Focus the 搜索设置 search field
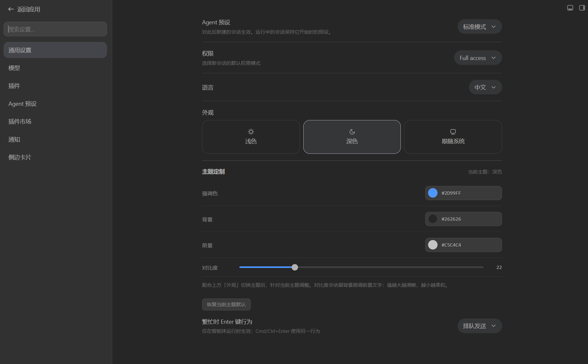The height and width of the screenshot is (364, 588). [x=55, y=29]
